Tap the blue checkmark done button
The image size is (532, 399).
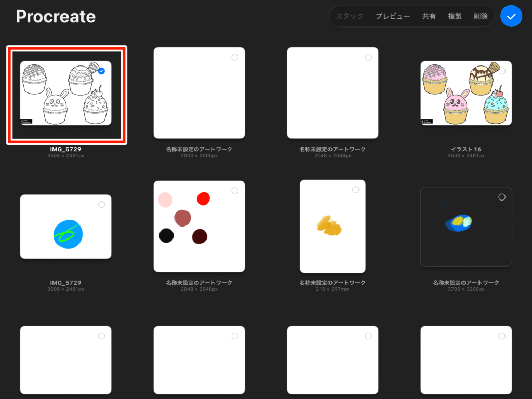point(511,17)
